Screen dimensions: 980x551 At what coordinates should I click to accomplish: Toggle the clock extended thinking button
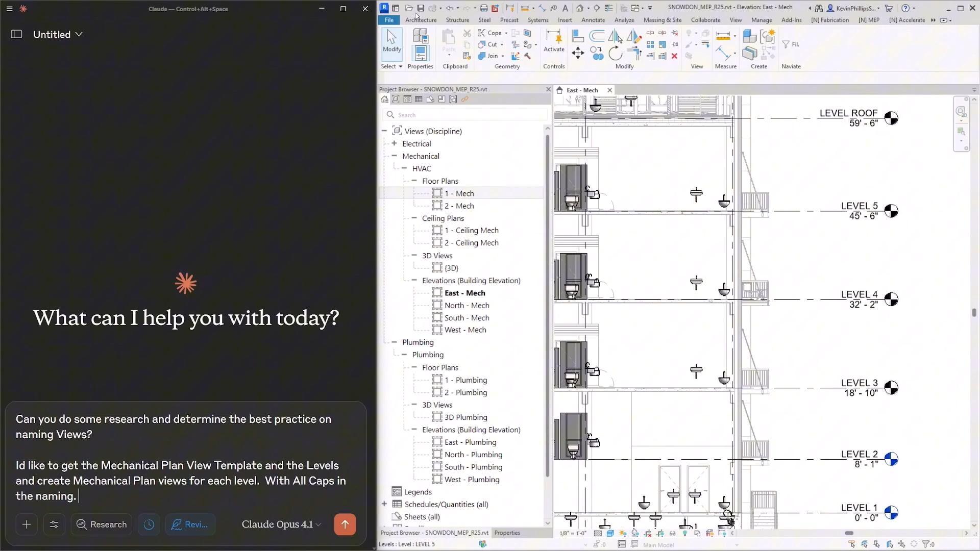tap(149, 524)
